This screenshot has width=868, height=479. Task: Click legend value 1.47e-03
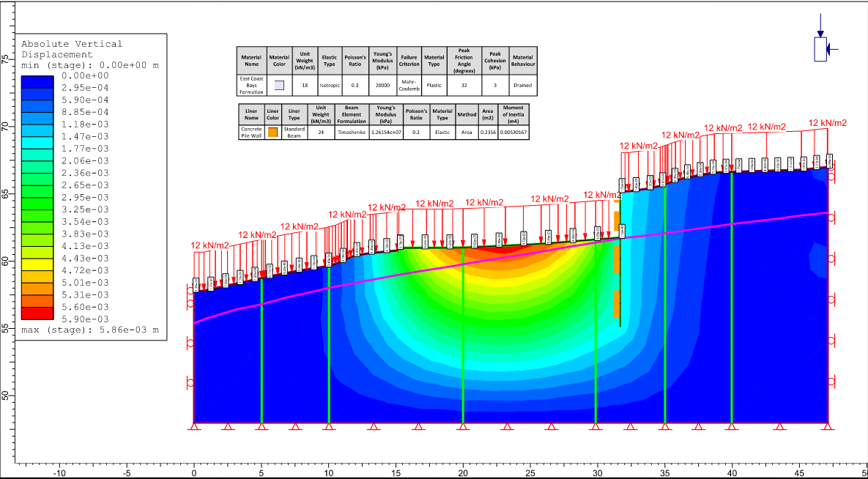click(85, 136)
